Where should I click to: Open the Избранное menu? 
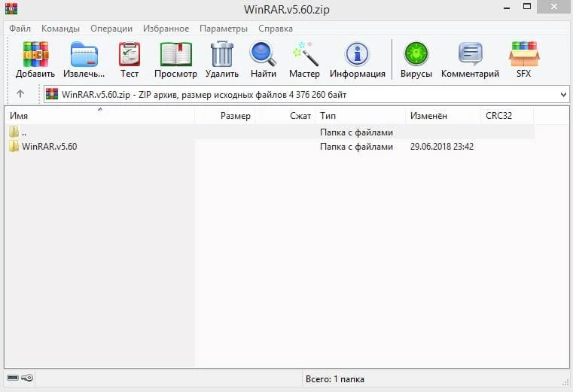pos(166,28)
